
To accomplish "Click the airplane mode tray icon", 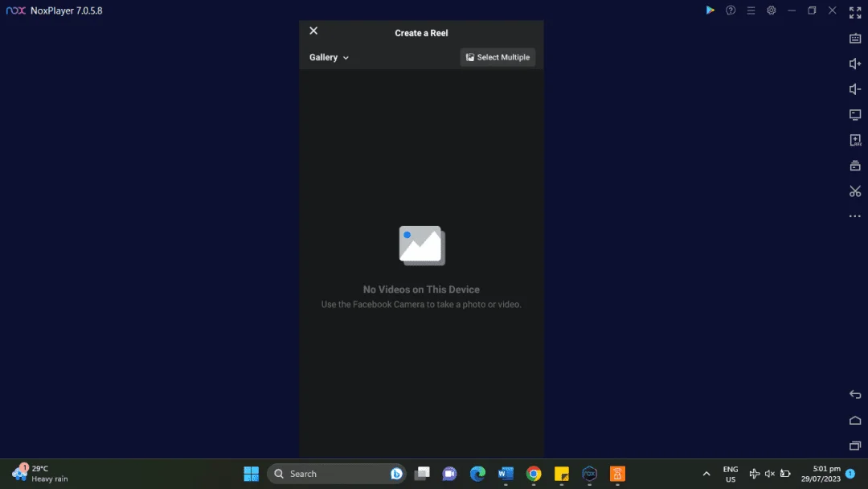I will pyautogui.click(x=754, y=474).
